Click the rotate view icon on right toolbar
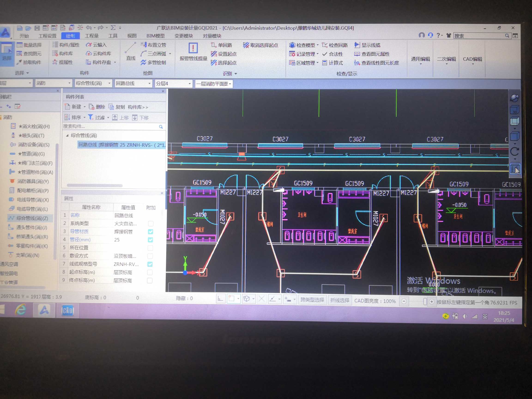 click(x=514, y=151)
